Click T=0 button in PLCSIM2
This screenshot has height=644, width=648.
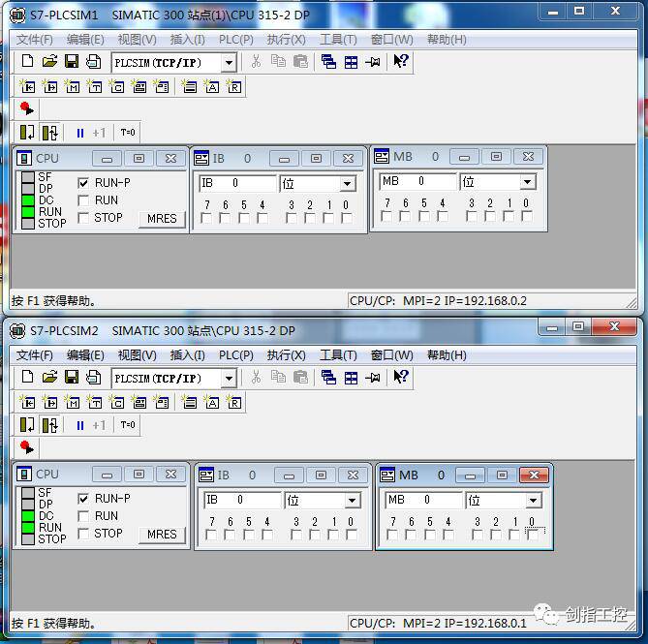click(x=128, y=425)
